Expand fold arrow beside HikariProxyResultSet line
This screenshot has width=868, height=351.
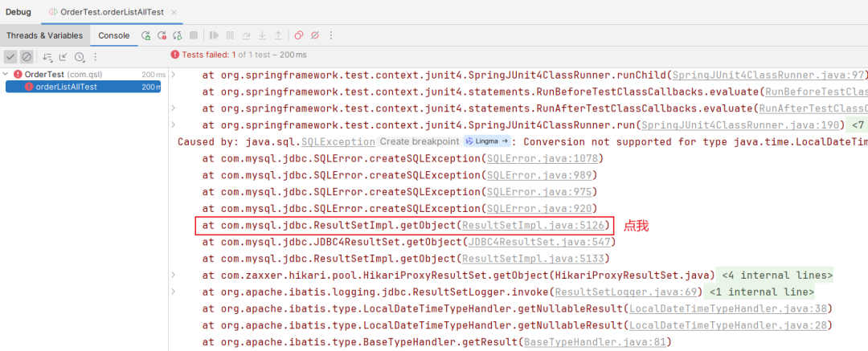pyautogui.click(x=174, y=275)
